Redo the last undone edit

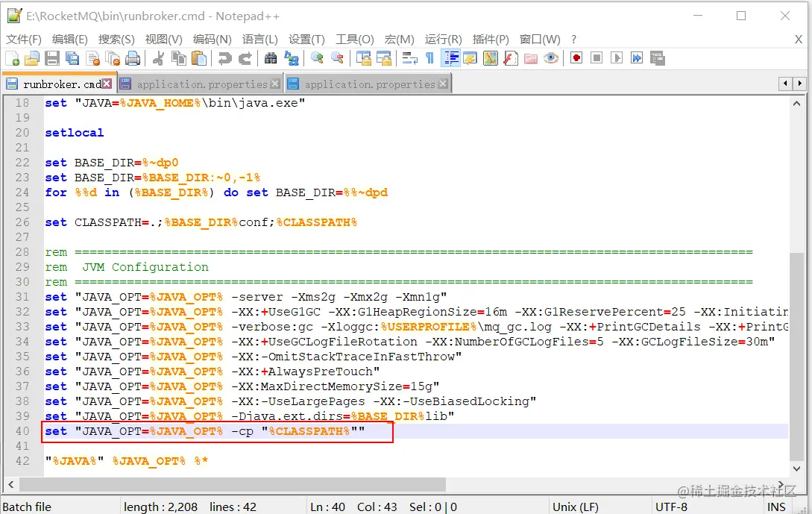[245, 58]
